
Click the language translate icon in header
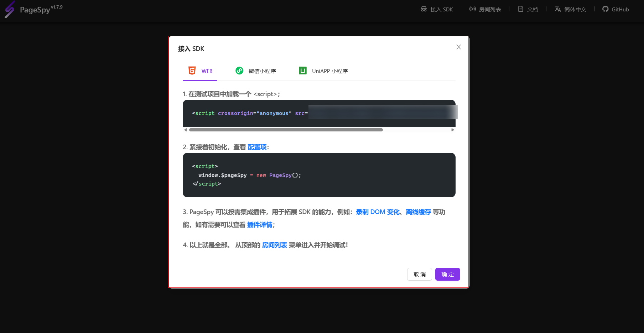coord(558,9)
